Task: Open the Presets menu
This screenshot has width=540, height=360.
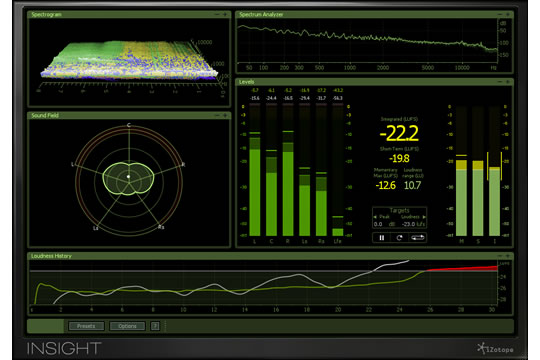Action: tap(86, 326)
